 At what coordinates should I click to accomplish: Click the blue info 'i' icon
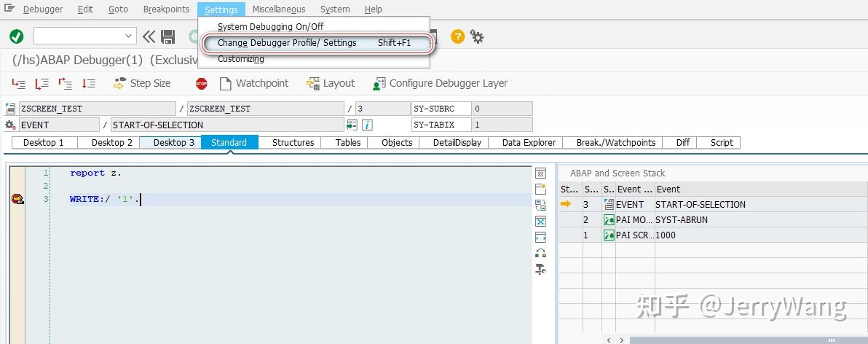[366, 125]
